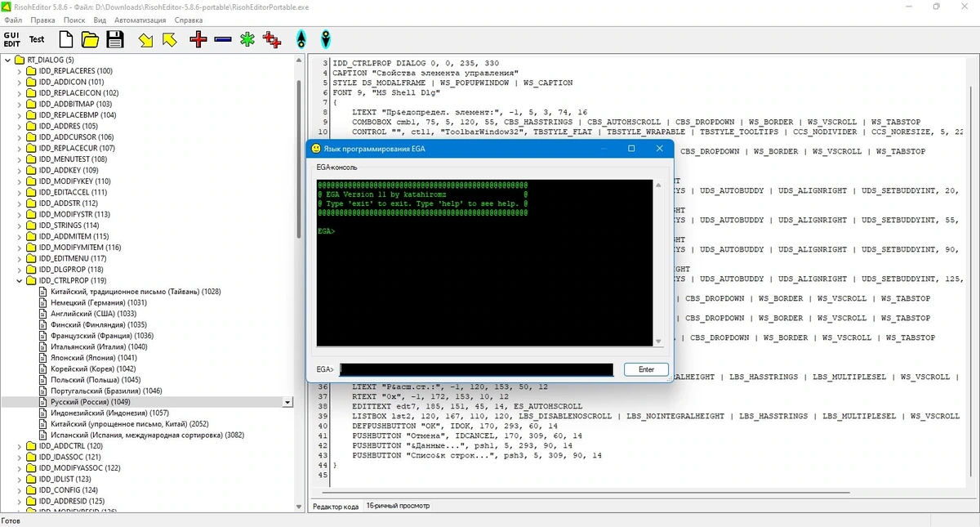Open dropdown arrow beside Русский (Россия) (1049)
Viewport: 980px width, 527px height.
coord(287,402)
